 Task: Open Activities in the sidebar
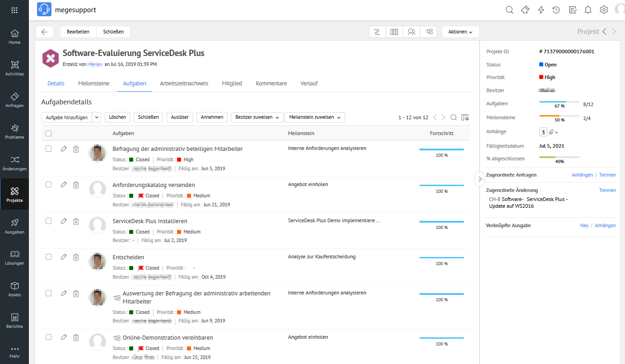pyautogui.click(x=14, y=69)
